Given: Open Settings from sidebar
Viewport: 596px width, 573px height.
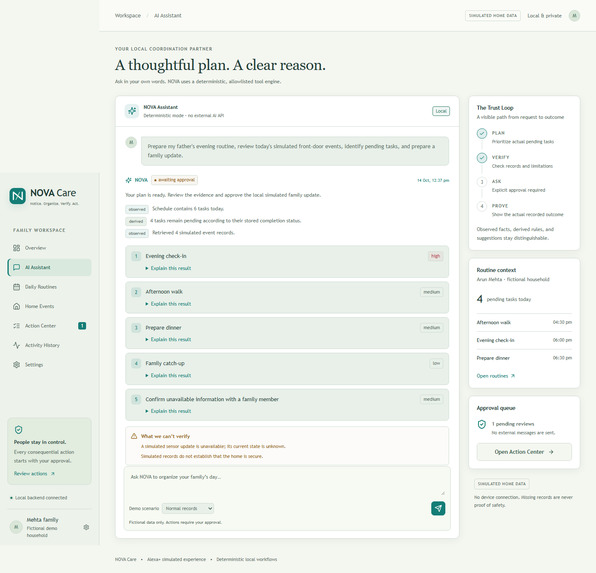Looking at the screenshot, I should [49, 365].
